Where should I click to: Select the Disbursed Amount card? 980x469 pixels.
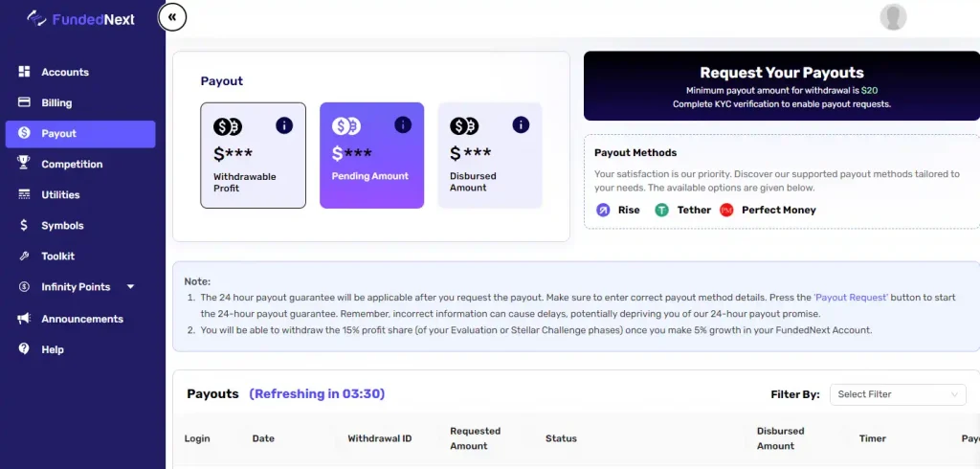[x=490, y=155]
